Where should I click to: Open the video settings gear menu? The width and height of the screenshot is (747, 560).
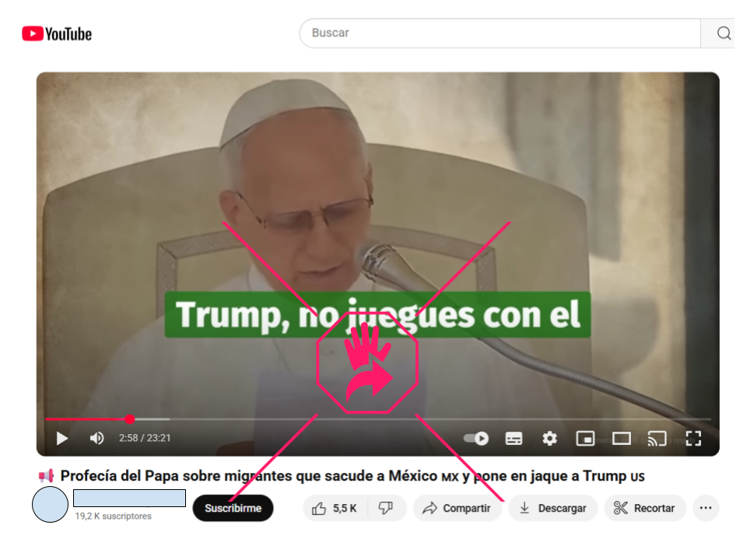pyautogui.click(x=549, y=439)
